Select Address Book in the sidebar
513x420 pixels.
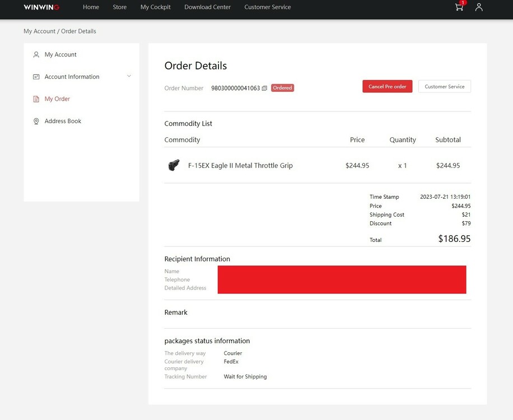(x=63, y=121)
